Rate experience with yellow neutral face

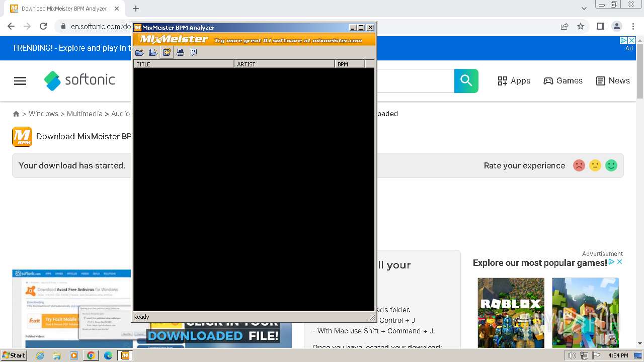pos(595,165)
